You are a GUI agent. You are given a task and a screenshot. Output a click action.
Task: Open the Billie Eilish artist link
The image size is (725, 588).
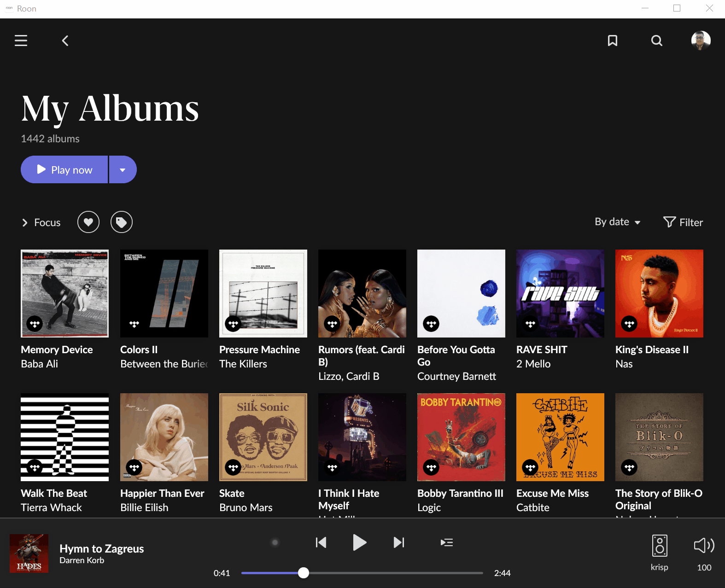[x=144, y=507]
